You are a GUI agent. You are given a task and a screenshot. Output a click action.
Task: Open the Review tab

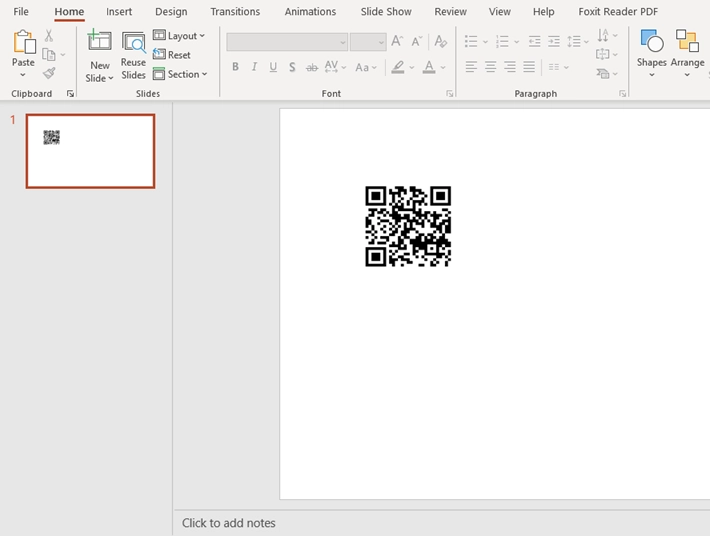coord(450,12)
